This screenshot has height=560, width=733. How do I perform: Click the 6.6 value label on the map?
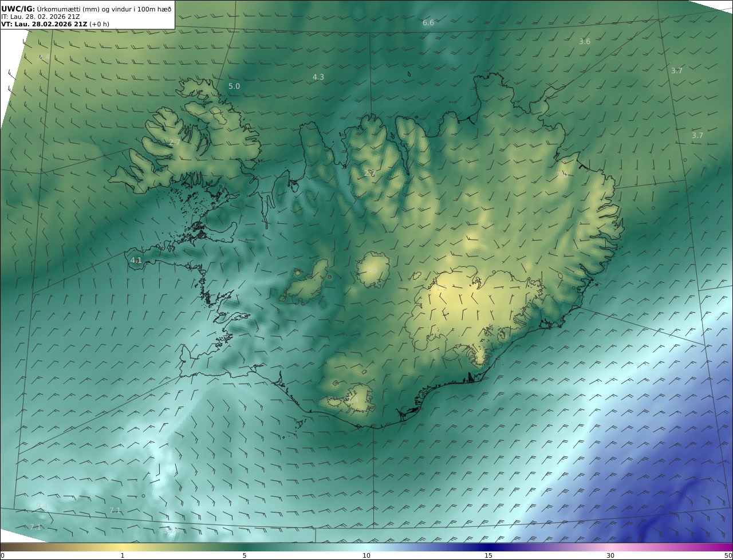(428, 23)
